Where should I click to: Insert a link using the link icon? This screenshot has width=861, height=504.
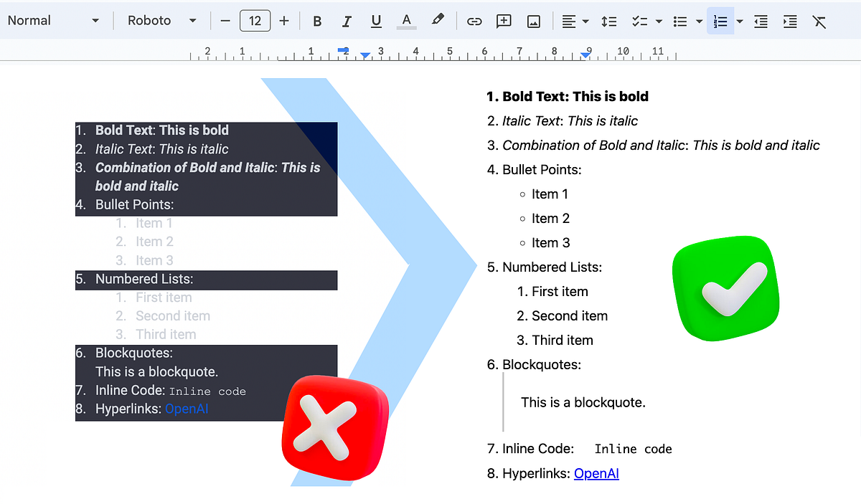(474, 21)
